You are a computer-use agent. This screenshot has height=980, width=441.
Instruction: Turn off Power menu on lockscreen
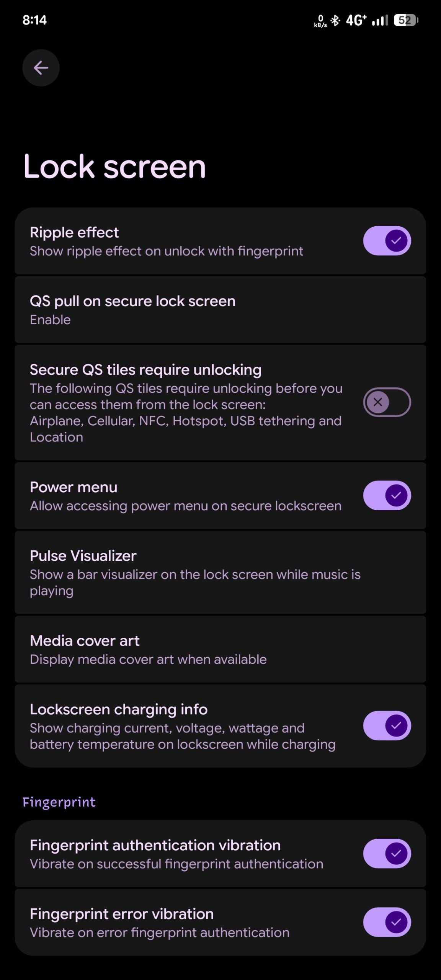click(387, 495)
